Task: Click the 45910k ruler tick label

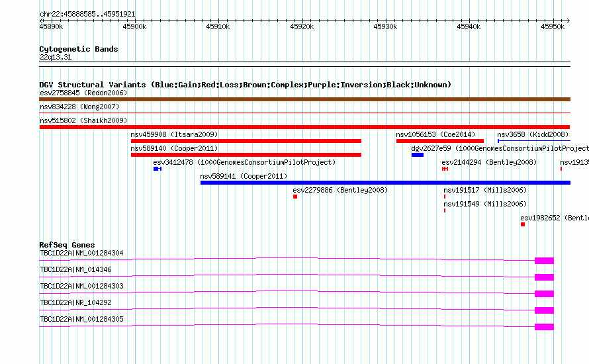Action: (218, 26)
